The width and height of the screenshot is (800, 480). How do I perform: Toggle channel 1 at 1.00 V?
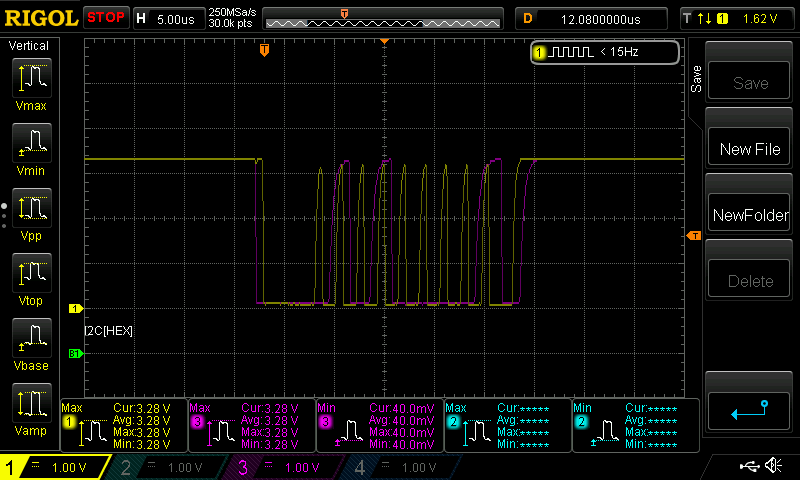(x=54, y=467)
